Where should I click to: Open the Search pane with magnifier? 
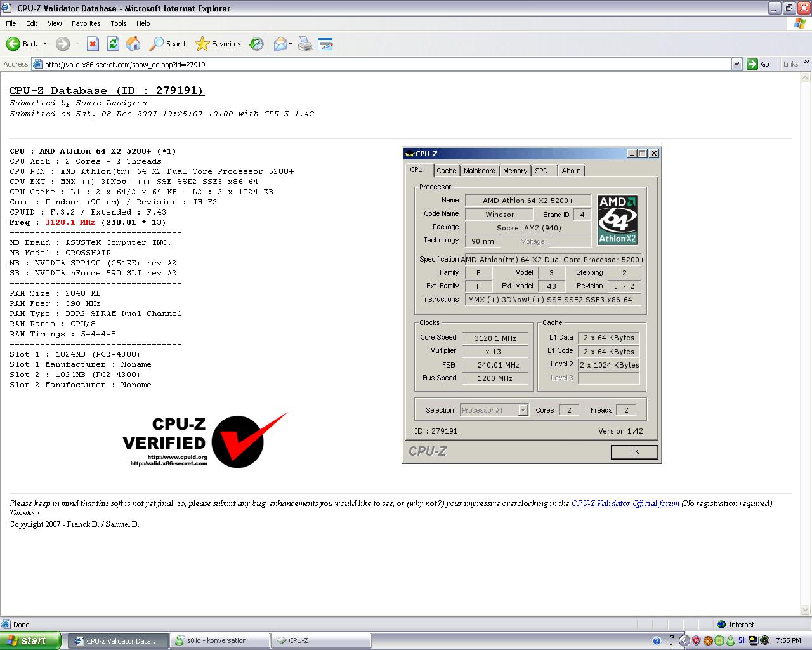169,44
